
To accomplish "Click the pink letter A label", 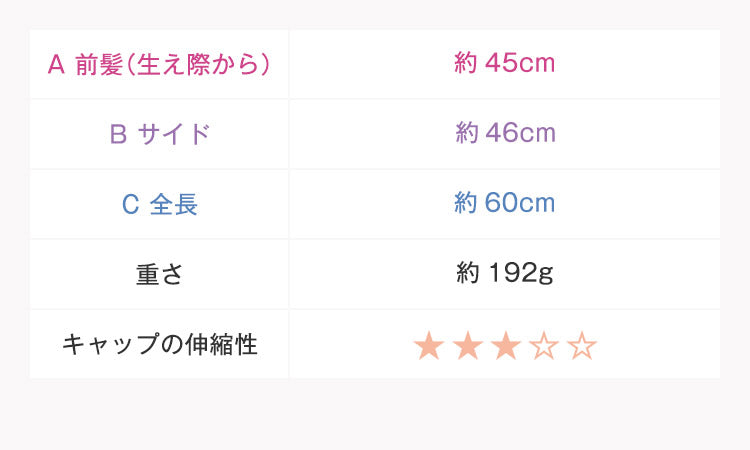I will click(x=56, y=65).
